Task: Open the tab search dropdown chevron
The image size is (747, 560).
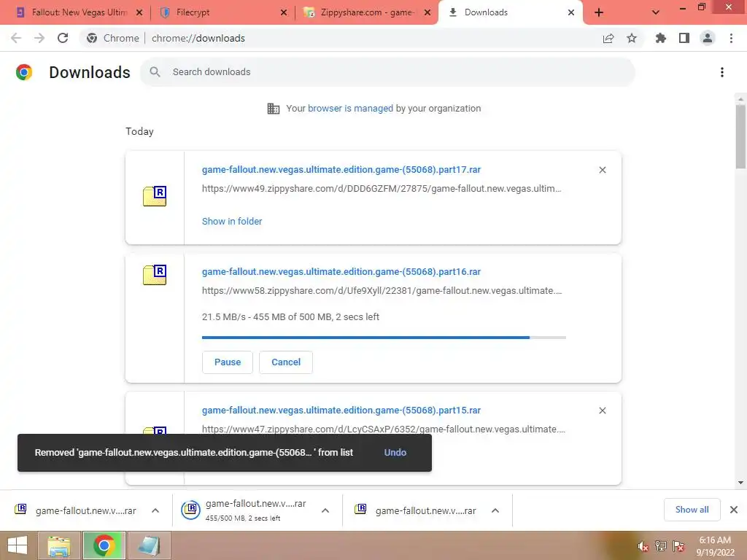Action: pos(656,13)
